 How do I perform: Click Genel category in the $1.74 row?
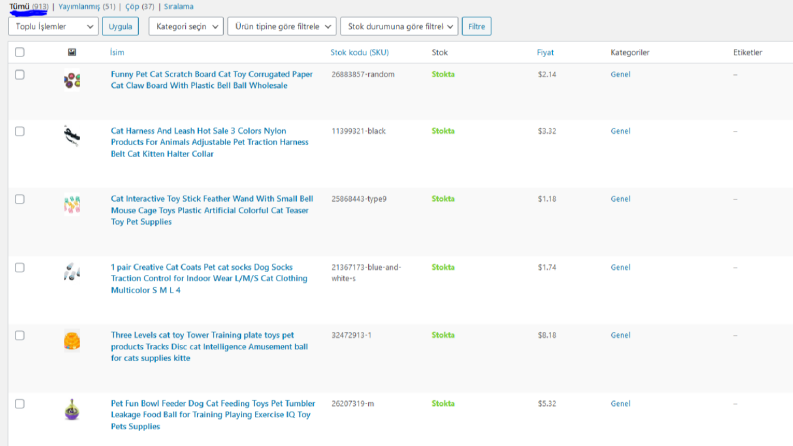coord(620,267)
